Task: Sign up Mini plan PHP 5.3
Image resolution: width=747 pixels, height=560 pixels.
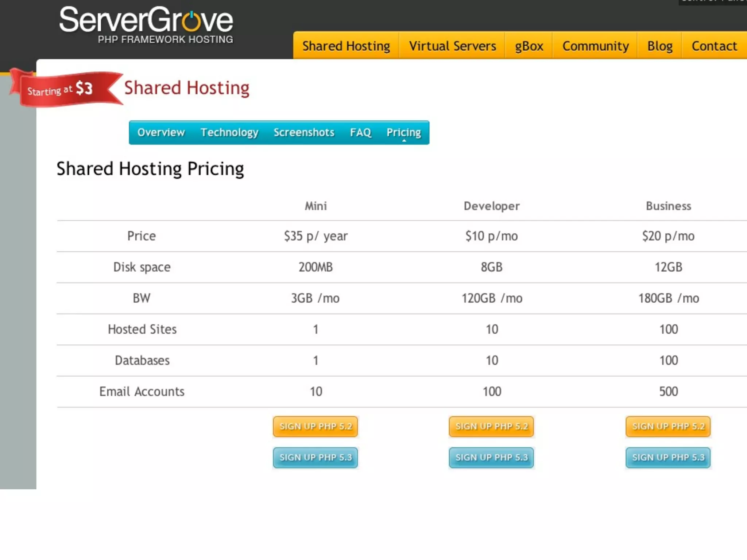Action: pos(316,457)
